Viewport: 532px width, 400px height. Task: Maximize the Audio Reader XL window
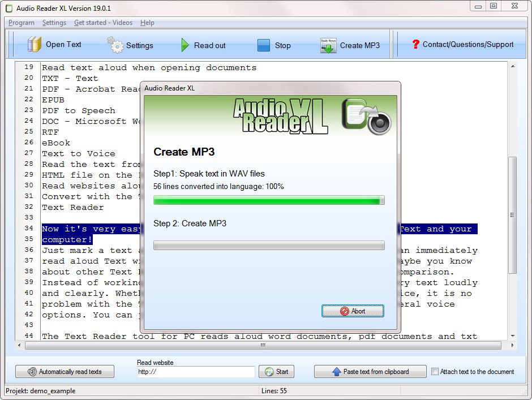coord(494,6)
